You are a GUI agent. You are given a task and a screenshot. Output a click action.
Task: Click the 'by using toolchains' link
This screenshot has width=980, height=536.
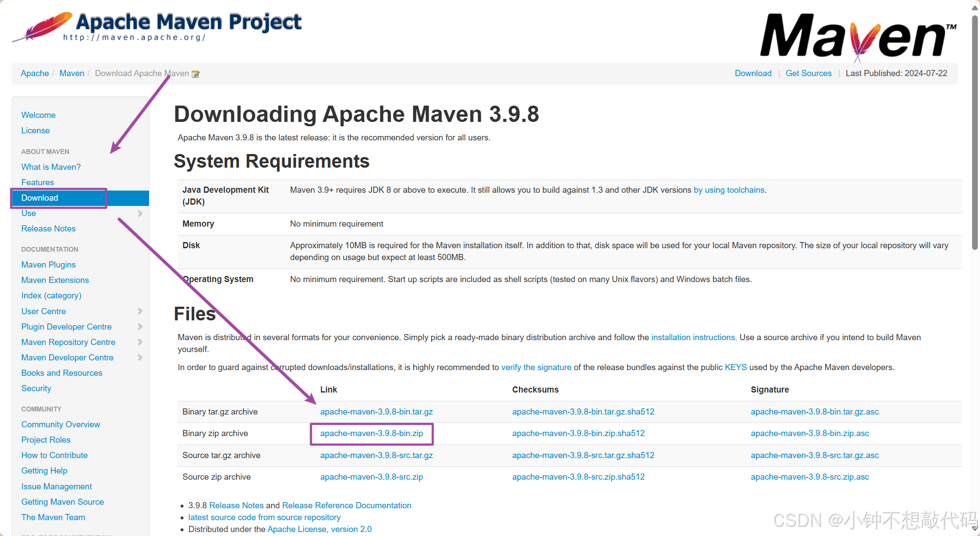coord(729,190)
